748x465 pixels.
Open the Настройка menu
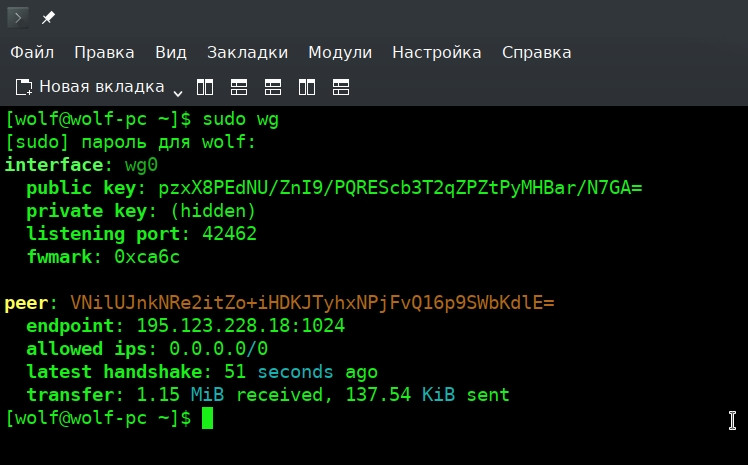tap(436, 52)
